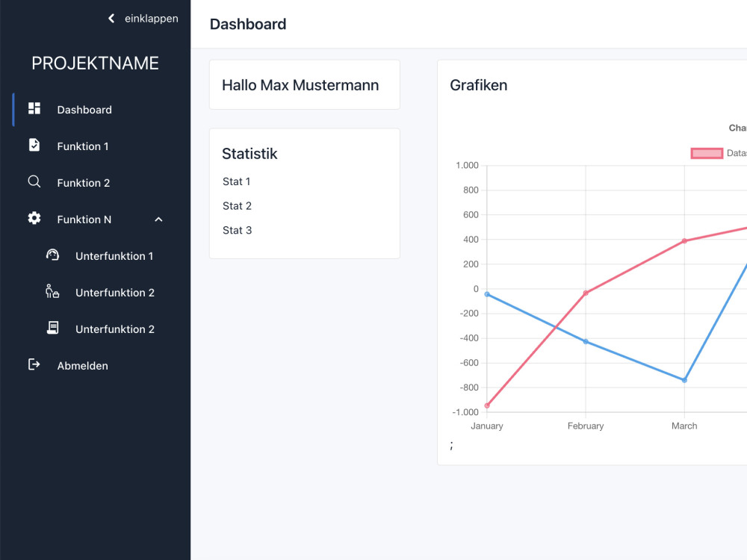Open Unterfunktion 1 submenu item
Viewport: 747px width, 560px height.
(x=114, y=256)
